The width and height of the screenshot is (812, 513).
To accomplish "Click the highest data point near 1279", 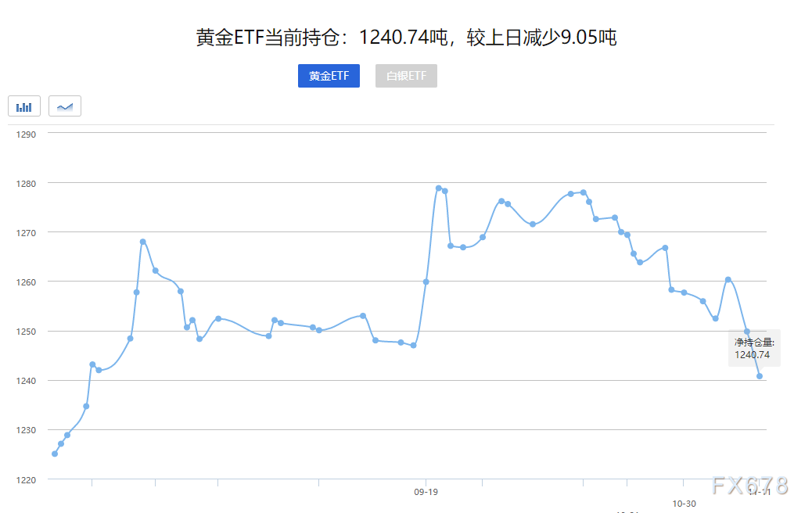I will click(438, 188).
